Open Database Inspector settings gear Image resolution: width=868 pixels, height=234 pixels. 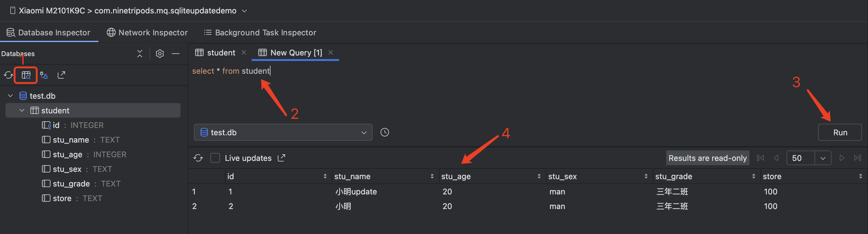(160, 53)
